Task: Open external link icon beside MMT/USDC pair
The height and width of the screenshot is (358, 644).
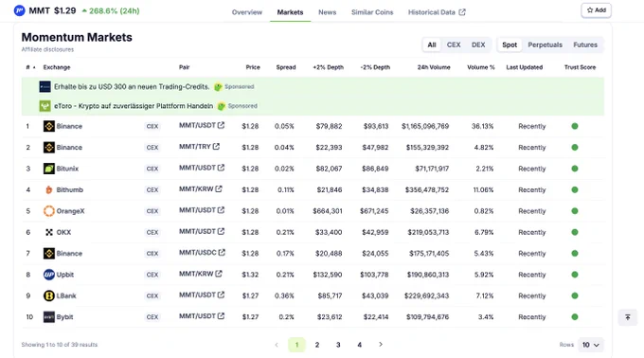Action: pos(222,253)
